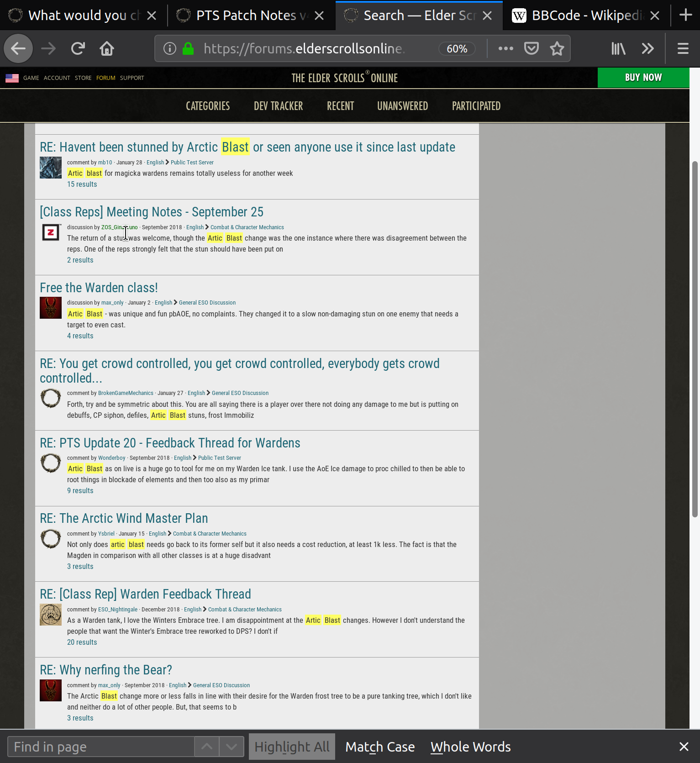Open 'You get crowd controlled' comment result
The width and height of the screenshot is (700, 763).
pos(240,371)
